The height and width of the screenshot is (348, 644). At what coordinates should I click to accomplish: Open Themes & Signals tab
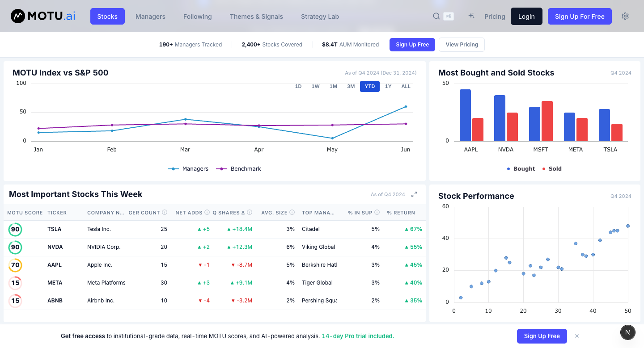(256, 17)
